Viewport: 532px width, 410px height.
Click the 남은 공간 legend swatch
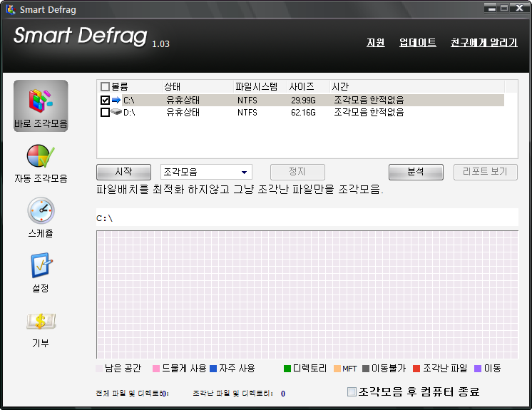click(99, 369)
